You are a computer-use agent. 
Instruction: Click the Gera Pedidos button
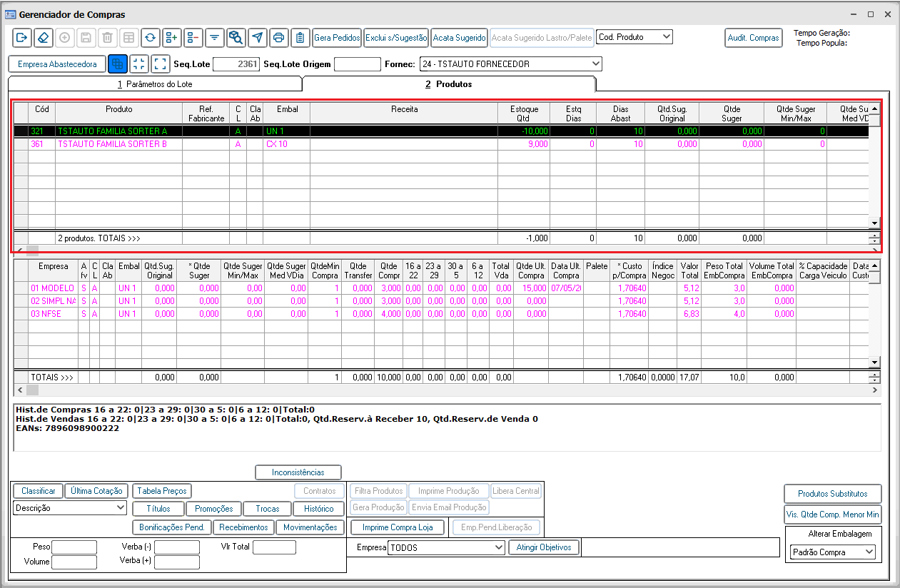coord(337,38)
